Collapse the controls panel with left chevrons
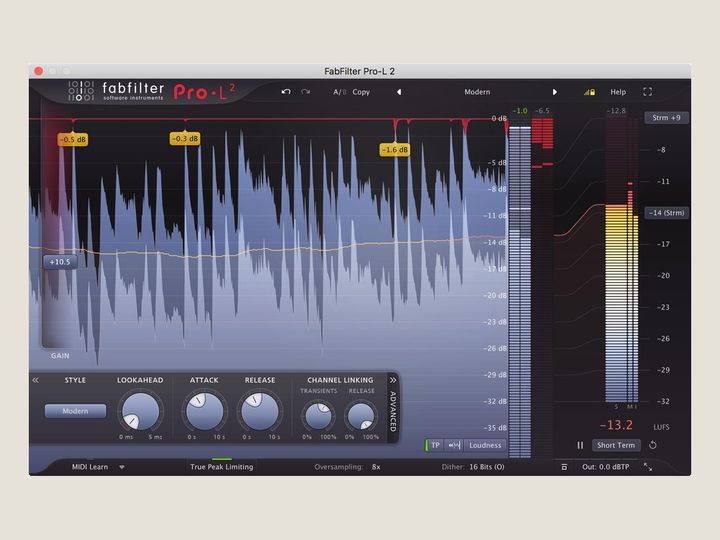This screenshot has height=540, width=720. pyautogui.click(x=35, y=380)
